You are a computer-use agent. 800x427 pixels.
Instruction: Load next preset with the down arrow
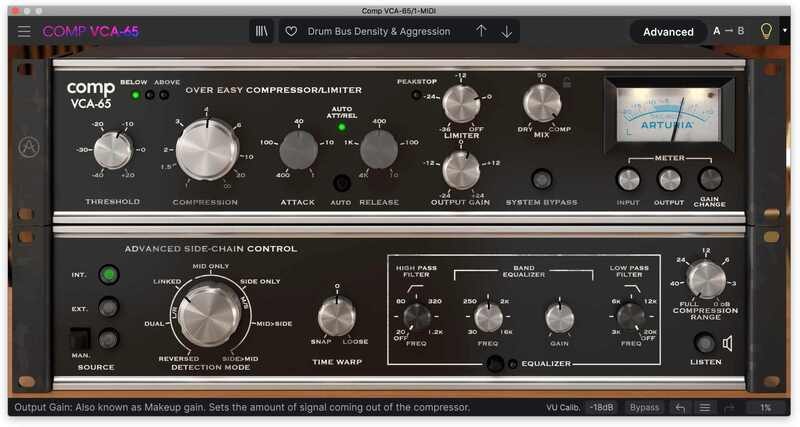pyautogui.click(x=507, y=31)
